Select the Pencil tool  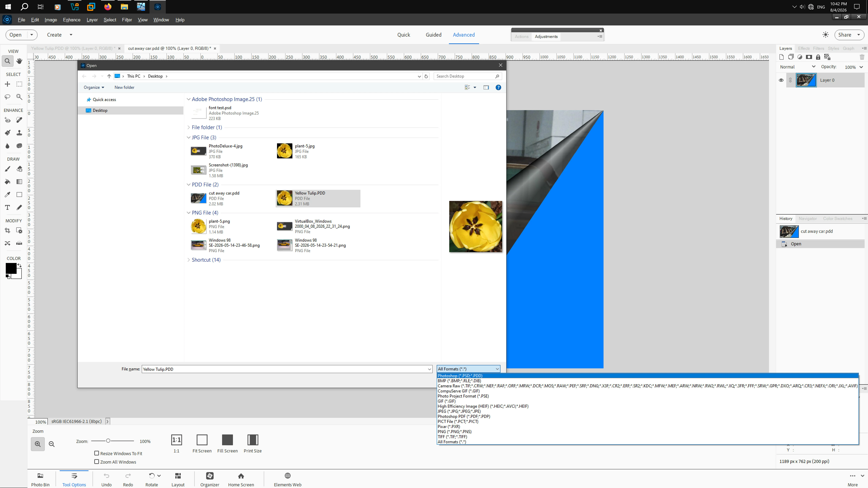point(19,207)
